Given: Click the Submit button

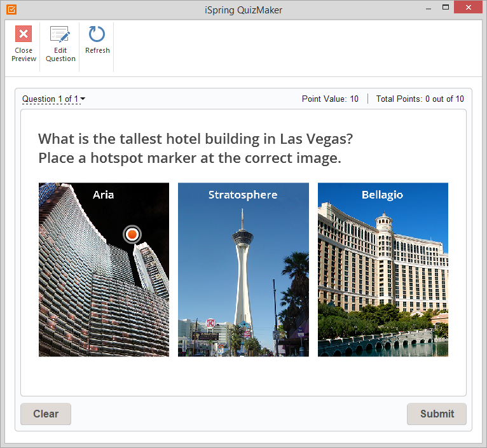Looking at the screenshot, I should (x=437, y=414).
